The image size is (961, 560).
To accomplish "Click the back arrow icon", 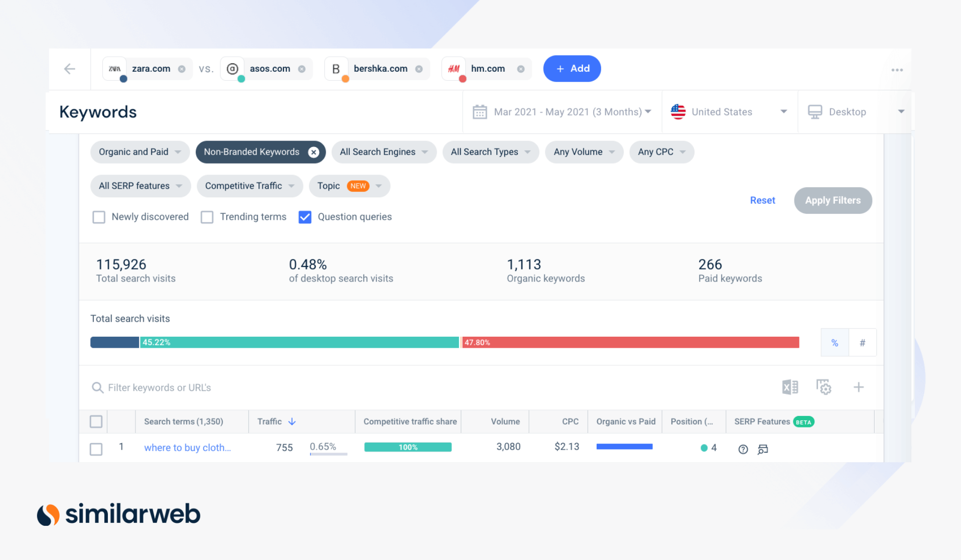I will point(70,69).
